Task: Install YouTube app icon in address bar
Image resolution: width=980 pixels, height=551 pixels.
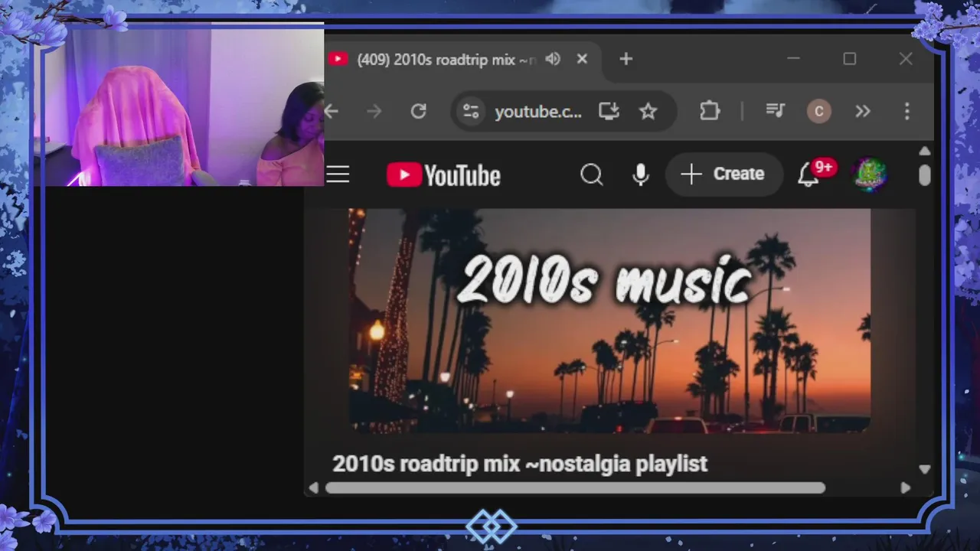Action: (x=609, y=112)
